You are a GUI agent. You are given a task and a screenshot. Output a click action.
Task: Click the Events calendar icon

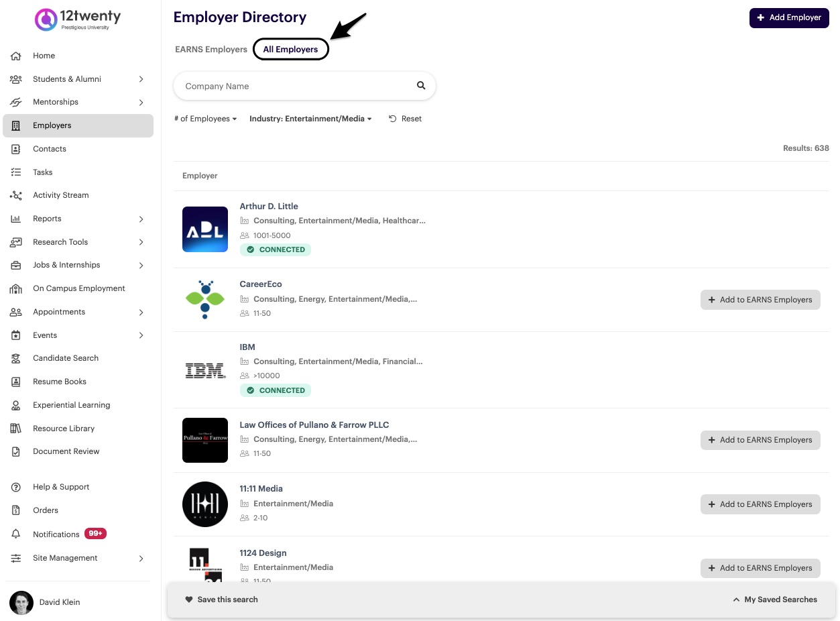(x=16, y=335)
